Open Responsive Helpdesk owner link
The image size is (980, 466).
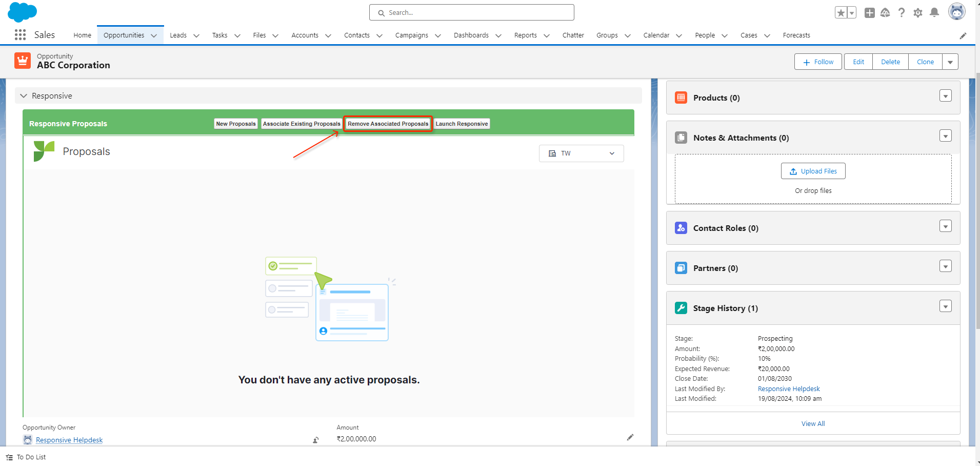tap(69, 440)
